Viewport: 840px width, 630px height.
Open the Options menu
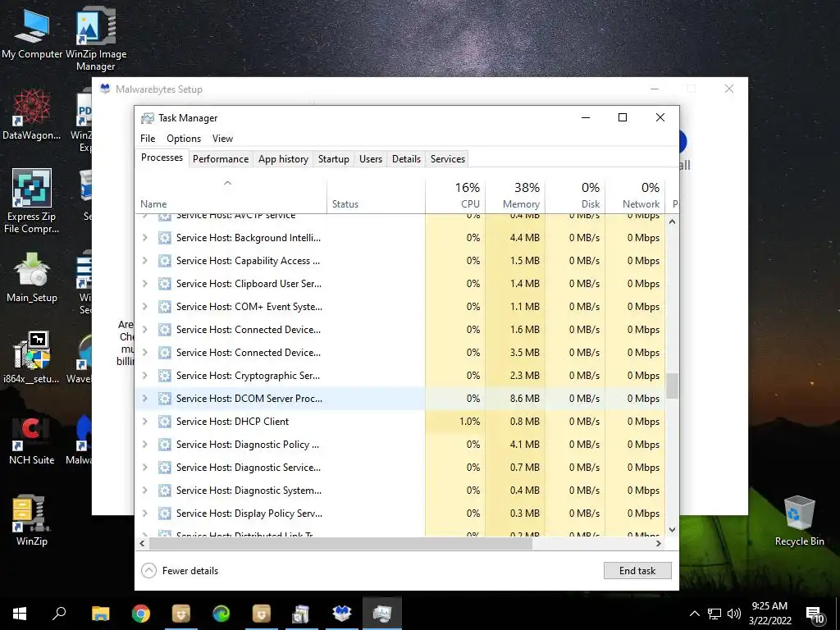184,138
